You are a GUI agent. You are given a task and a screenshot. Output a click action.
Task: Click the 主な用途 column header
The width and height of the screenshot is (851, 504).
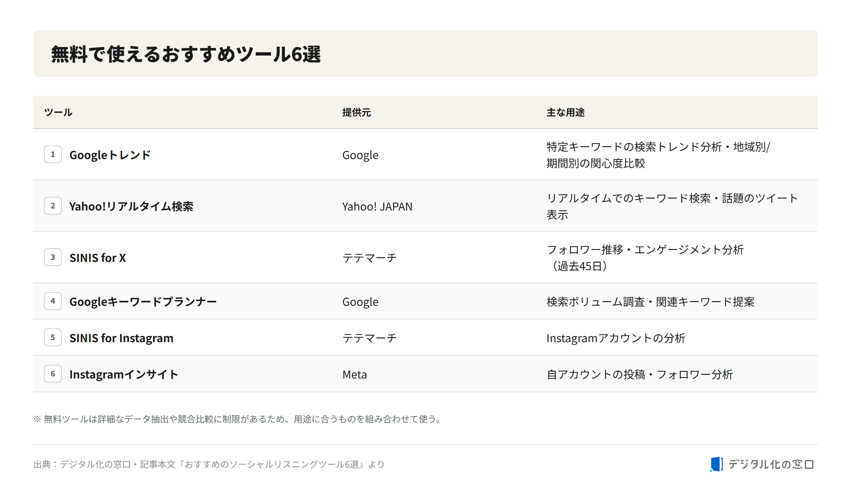pos(566,112)
